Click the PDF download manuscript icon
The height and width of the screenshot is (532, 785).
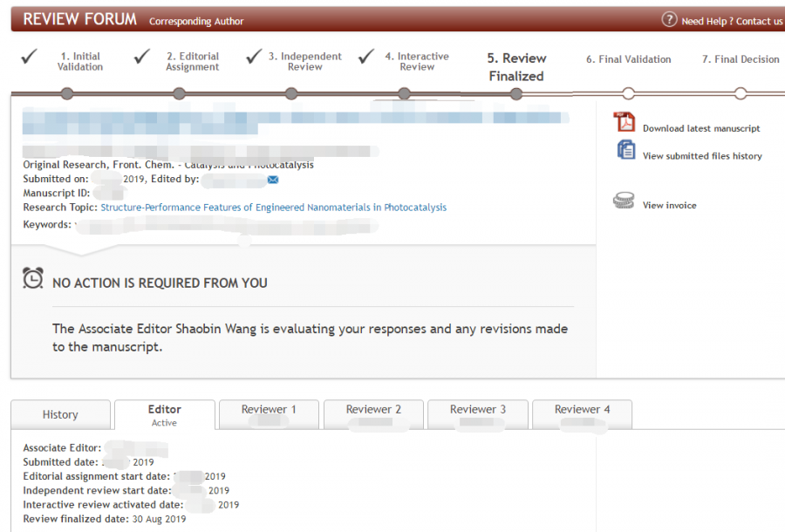625,121
